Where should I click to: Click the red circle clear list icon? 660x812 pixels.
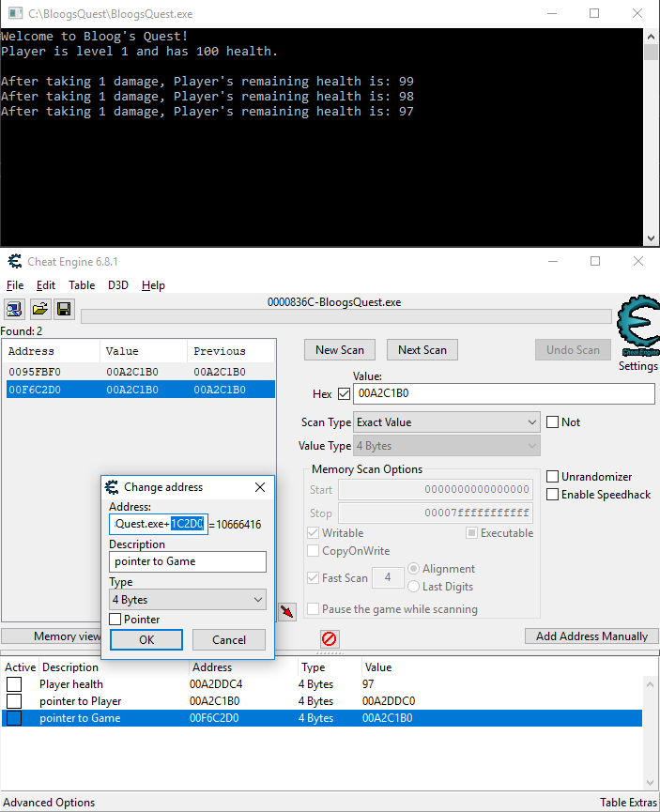pos(330,638)
